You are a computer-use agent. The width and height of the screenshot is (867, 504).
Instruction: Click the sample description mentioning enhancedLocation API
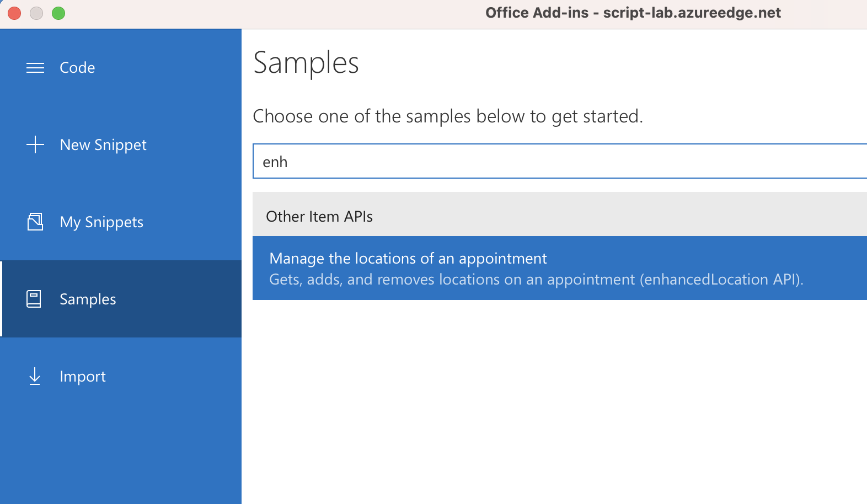(x=537, y=279)
